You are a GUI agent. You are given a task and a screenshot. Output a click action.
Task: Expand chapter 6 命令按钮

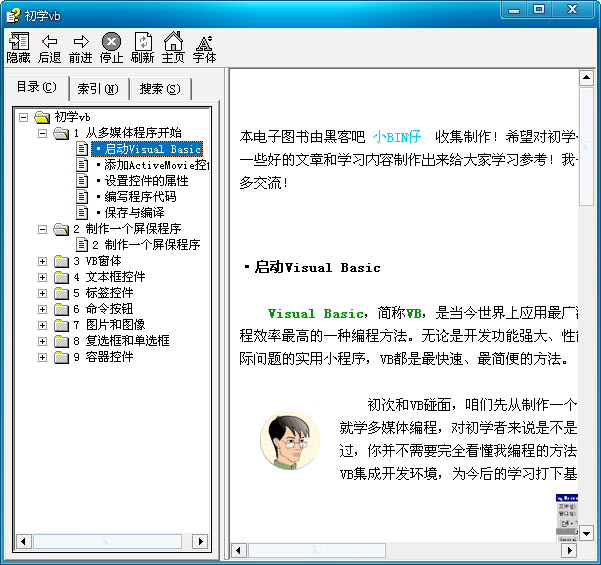(x=43, y=309)
